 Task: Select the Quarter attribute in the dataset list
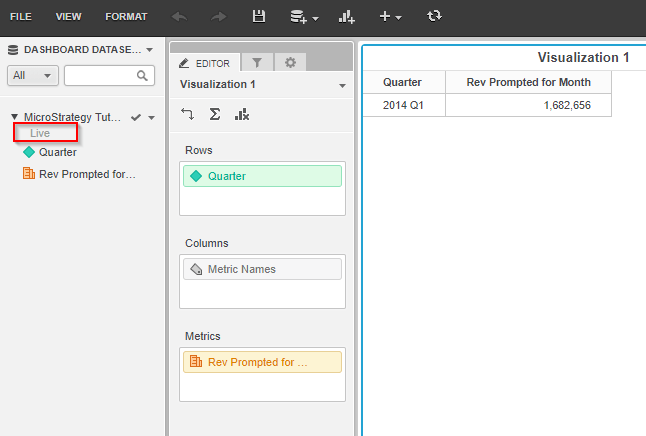point(57,153)
